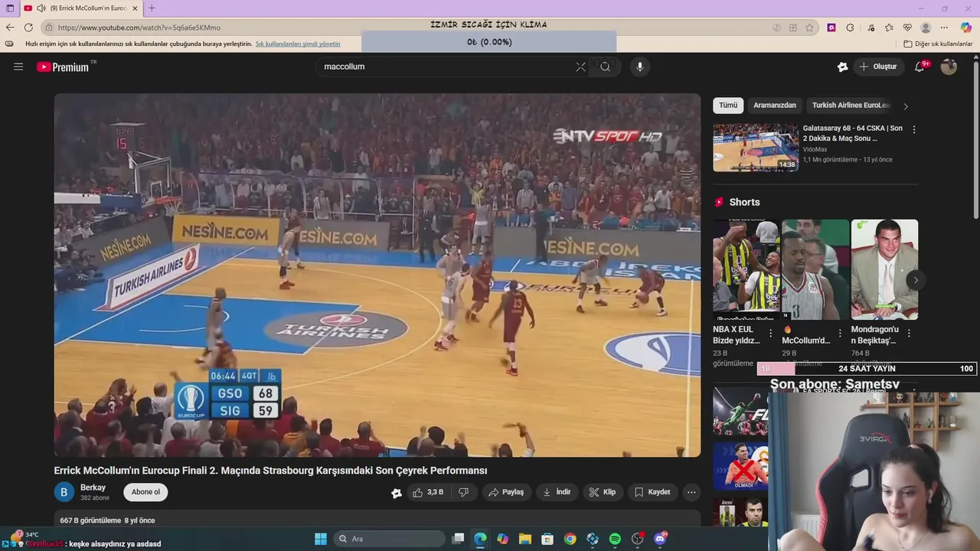Open File Explorer from taskbar
This screenshot has width=980, height=551.
tap(525, 539)
